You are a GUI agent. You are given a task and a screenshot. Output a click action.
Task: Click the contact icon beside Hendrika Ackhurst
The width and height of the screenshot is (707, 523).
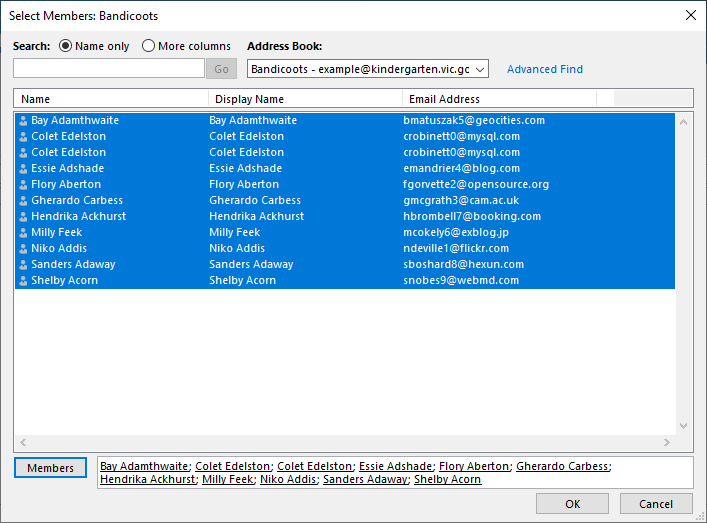[x=23, y=216]
